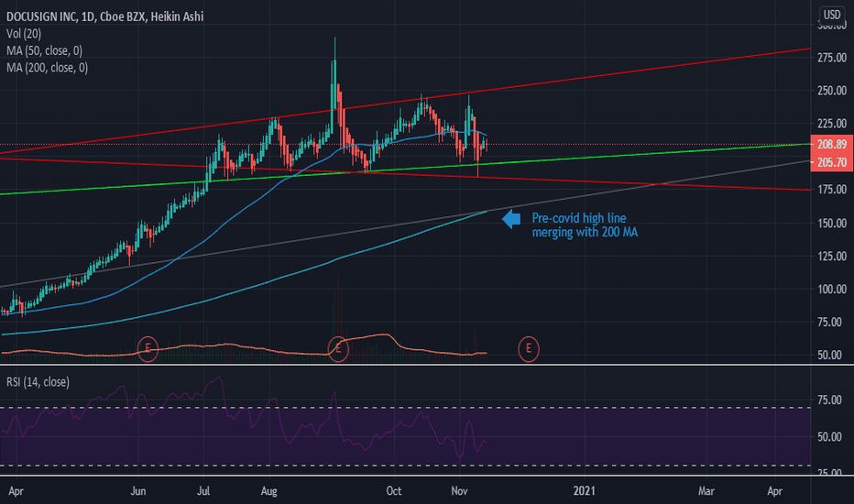
Task: Click the 250.00 price axis label
Action: pos(832,91)
